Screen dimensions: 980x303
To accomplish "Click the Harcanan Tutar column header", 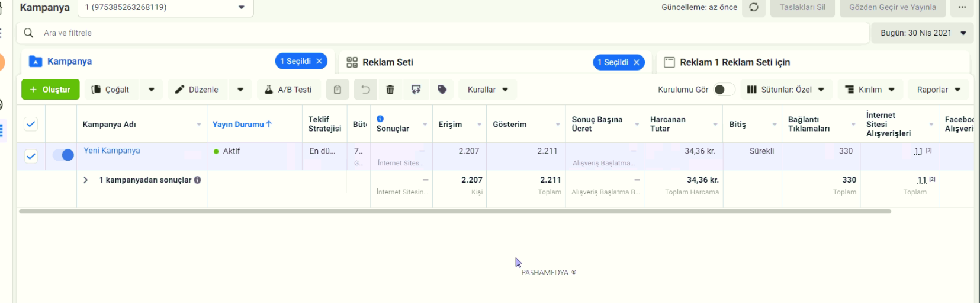I will coord(667,124).
